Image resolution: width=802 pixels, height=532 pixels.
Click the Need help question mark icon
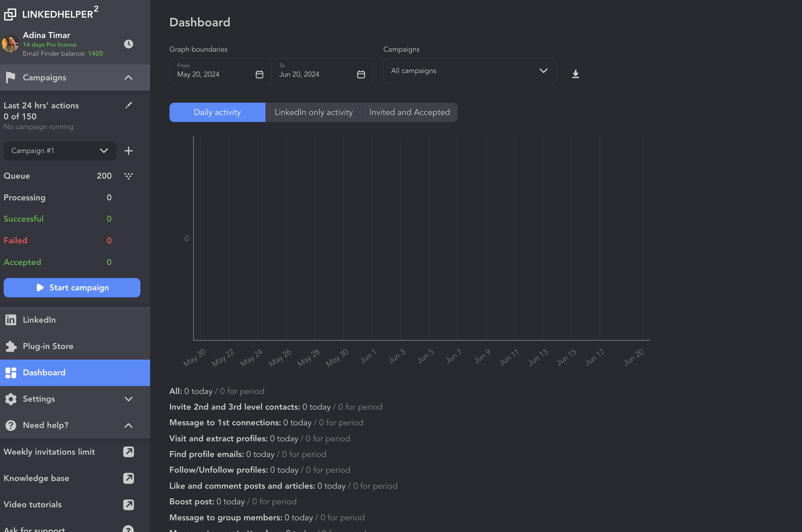pos(11,425)
